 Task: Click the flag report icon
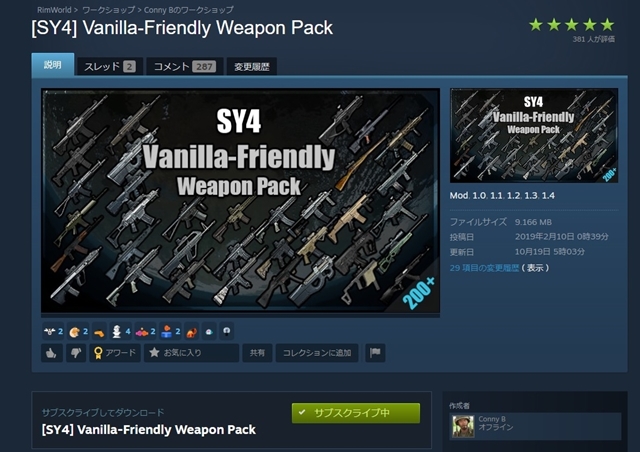click(375, 353)
